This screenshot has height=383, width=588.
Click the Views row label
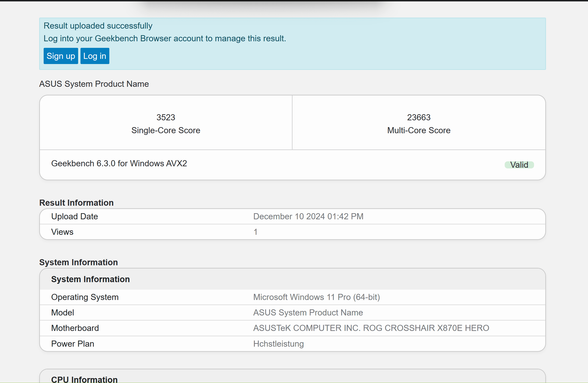62,232
